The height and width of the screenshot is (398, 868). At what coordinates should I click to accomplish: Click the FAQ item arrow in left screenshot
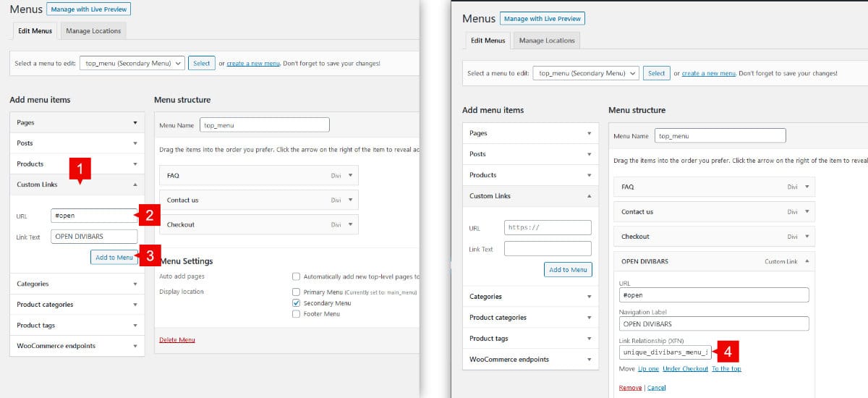351,175
